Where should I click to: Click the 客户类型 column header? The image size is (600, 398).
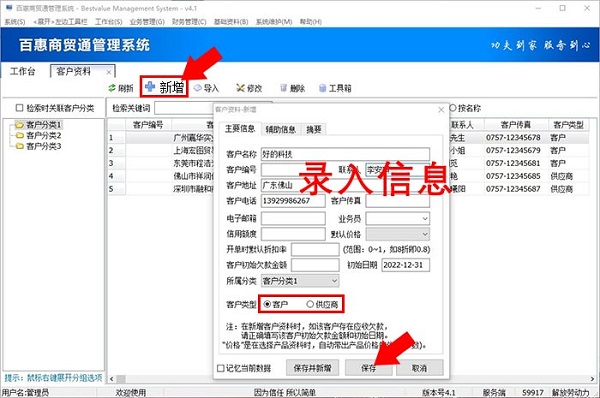568,125
